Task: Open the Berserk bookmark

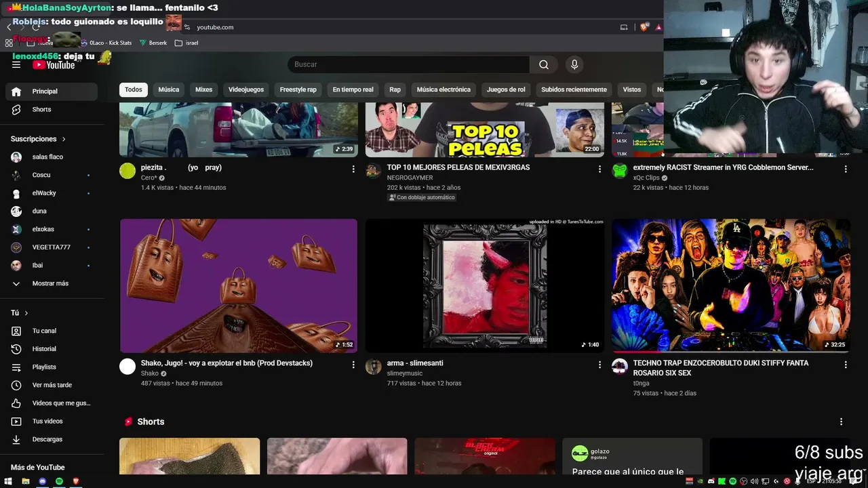Action: point(153,43)
